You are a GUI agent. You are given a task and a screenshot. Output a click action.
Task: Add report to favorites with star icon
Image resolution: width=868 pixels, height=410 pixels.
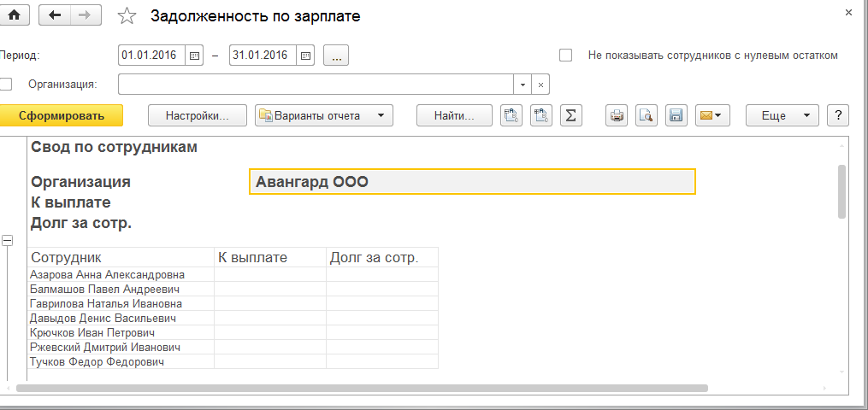coord(127,15)
